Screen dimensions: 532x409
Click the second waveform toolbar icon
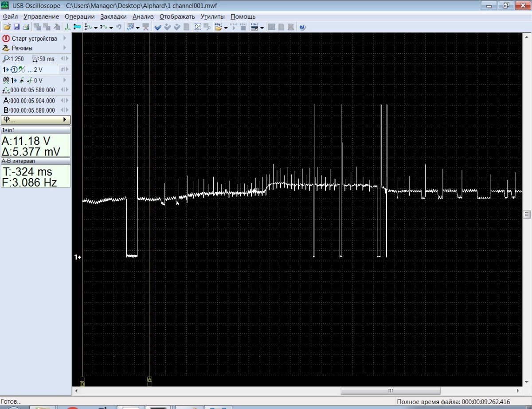104,27
